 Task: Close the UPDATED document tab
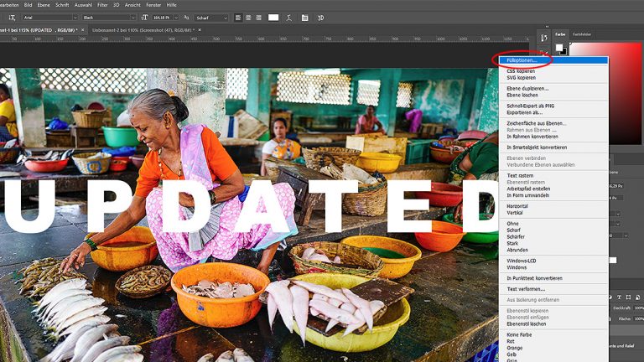(x=82, y=30)
